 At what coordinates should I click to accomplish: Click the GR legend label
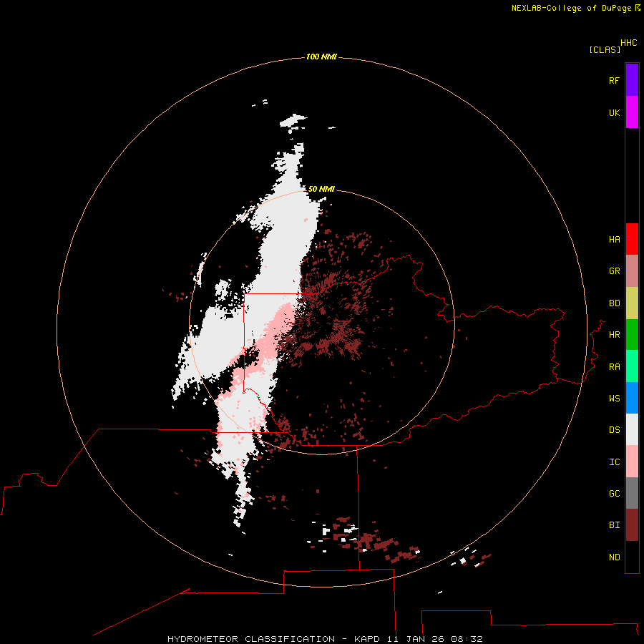tap(614, 271)
